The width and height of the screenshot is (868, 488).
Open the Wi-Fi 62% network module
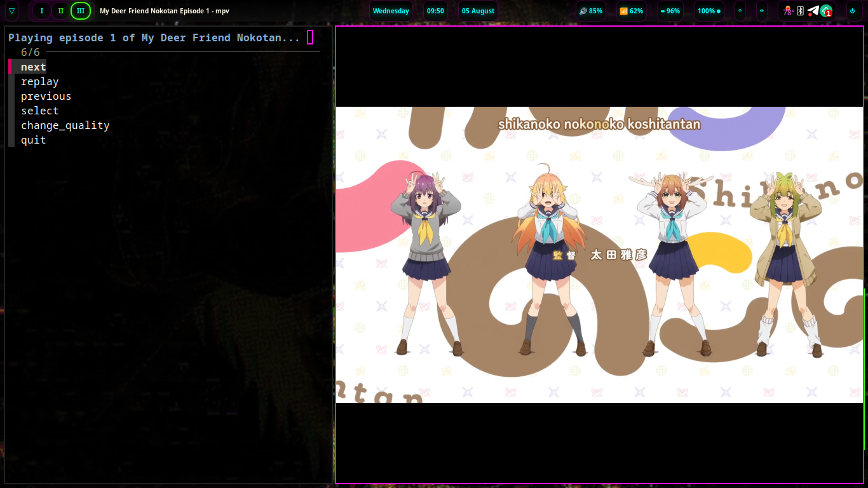point(631,11)
